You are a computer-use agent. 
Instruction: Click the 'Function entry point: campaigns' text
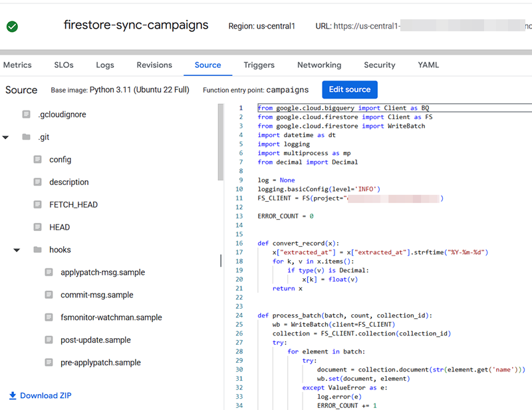256,90
